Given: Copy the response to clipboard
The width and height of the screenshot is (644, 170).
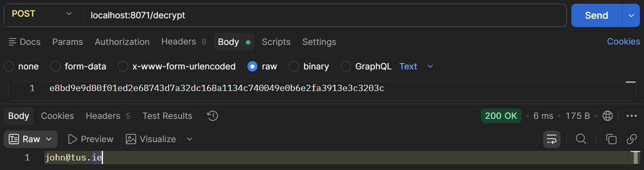Looking at the screenshot, I should (611, 139).
